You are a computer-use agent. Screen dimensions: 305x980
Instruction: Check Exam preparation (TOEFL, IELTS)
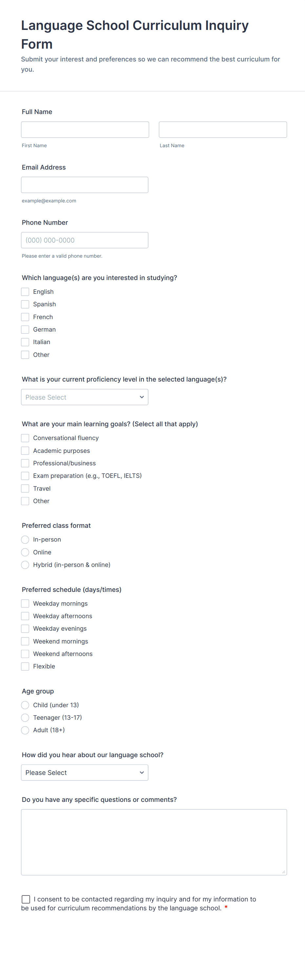(25, 476)
